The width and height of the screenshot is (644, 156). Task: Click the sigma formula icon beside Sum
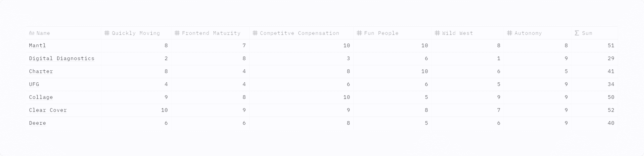pyautogui.click(x=577, y=33)
